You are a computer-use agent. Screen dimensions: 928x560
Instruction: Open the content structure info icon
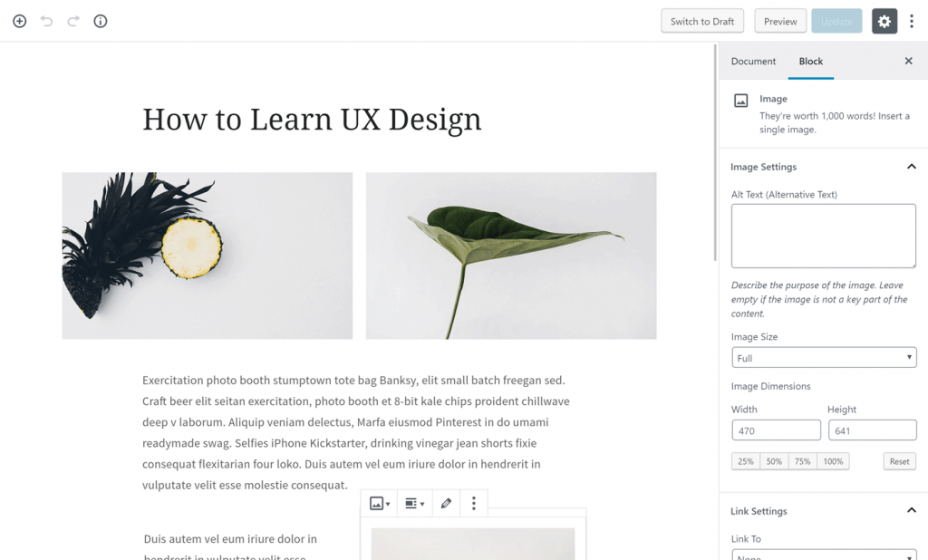[x=101, y=21]
